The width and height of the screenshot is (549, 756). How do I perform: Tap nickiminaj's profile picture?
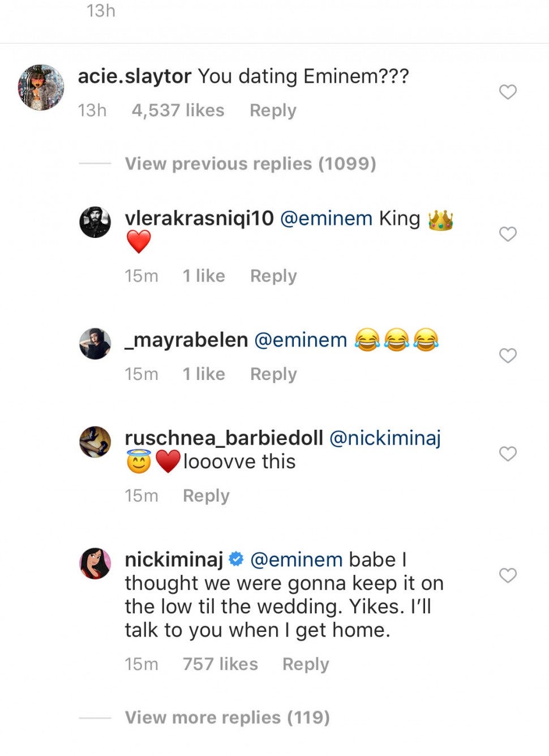pos(95,563)
